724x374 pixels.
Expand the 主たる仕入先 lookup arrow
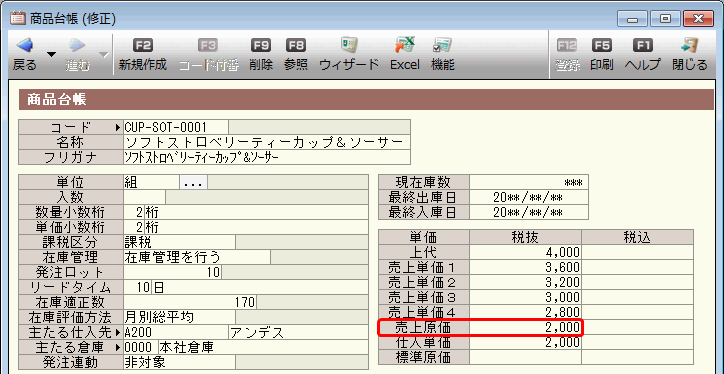(x=119, y=332)
